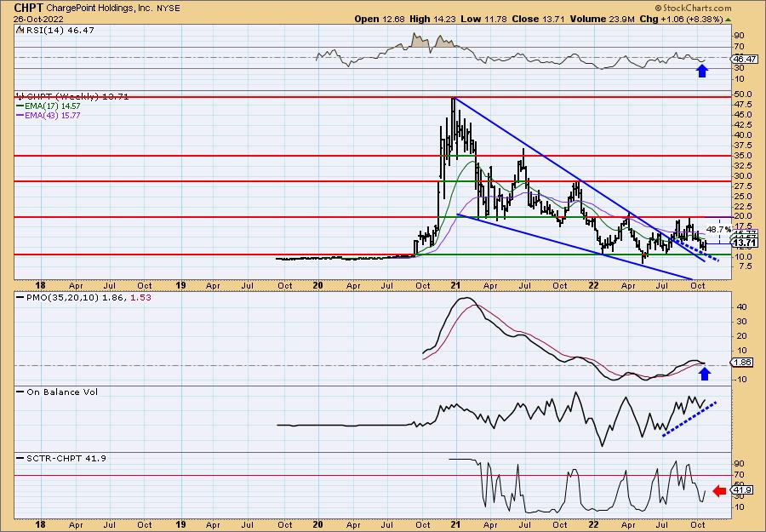Click the Volume 23.9M value
Screen dimensions: 766x532
pyautogui.click(x=603, y=19)
